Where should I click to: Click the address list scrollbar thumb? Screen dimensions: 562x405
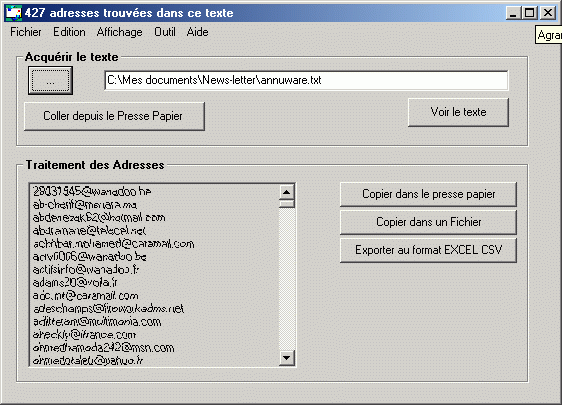coord(286,204)
